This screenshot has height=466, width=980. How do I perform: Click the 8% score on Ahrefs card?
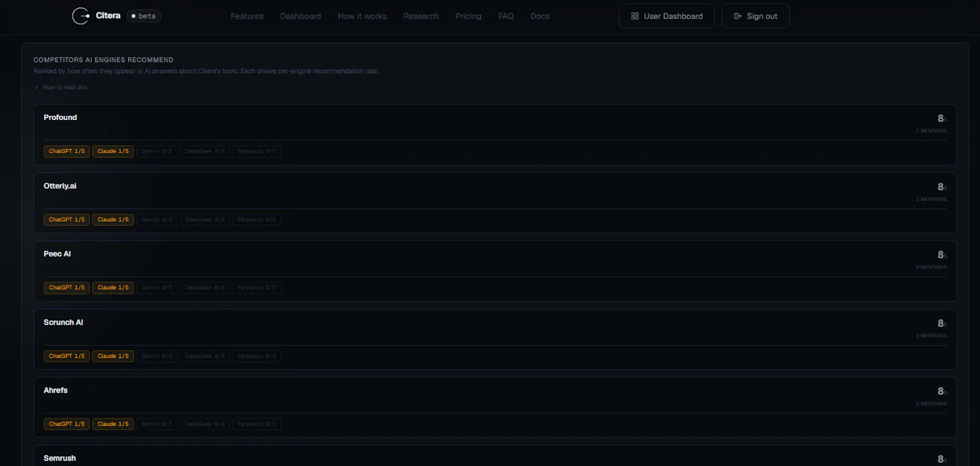tap(942, 391)
